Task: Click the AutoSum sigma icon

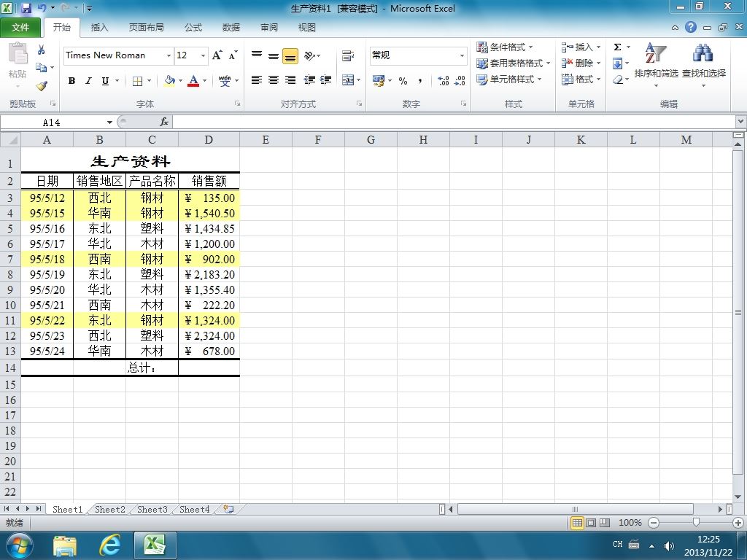Action: tap(617, 47)
